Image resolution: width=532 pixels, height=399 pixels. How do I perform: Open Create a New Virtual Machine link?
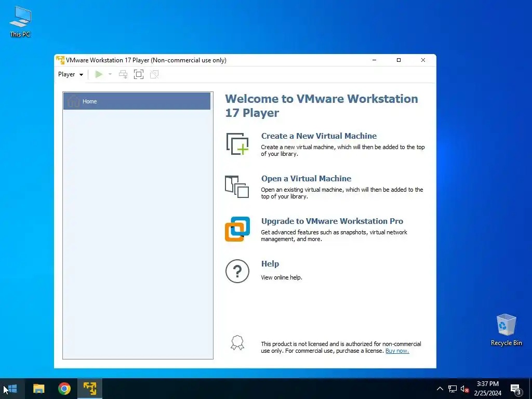coord(319,136)
